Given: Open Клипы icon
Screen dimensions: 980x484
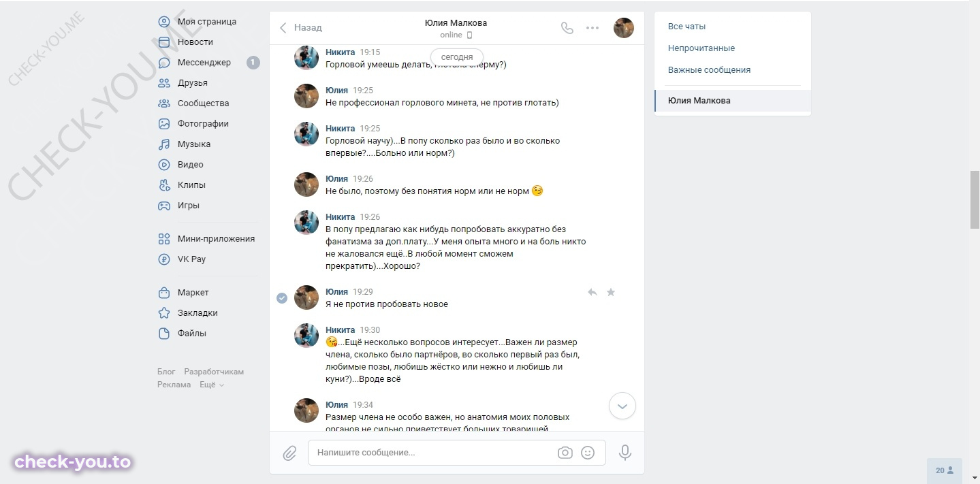Looking at the screenshot, I should click(164, 185).
